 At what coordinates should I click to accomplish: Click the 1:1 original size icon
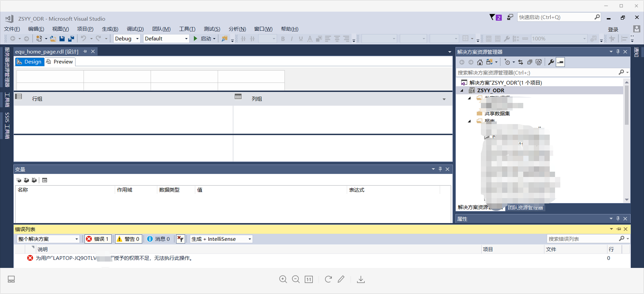pos(309,279)
